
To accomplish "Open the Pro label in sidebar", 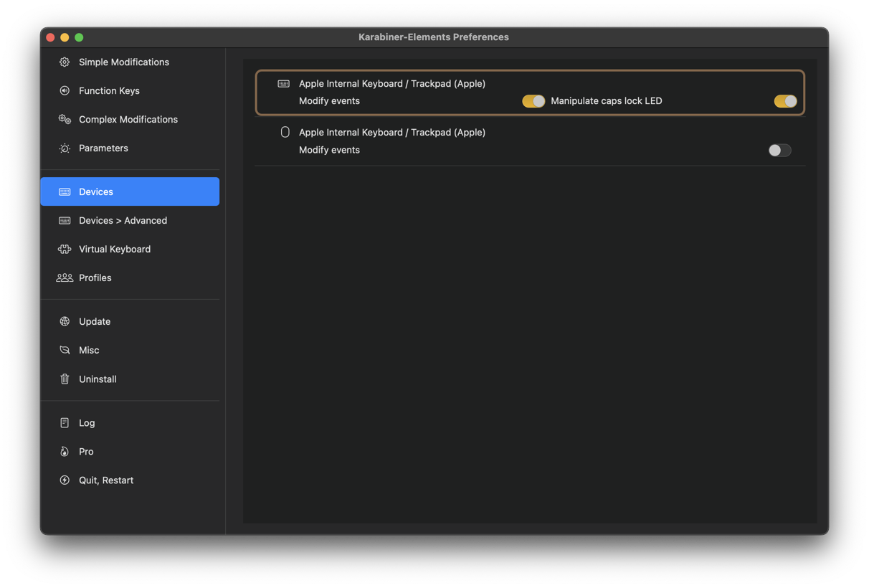I will (x=86, y=452).
